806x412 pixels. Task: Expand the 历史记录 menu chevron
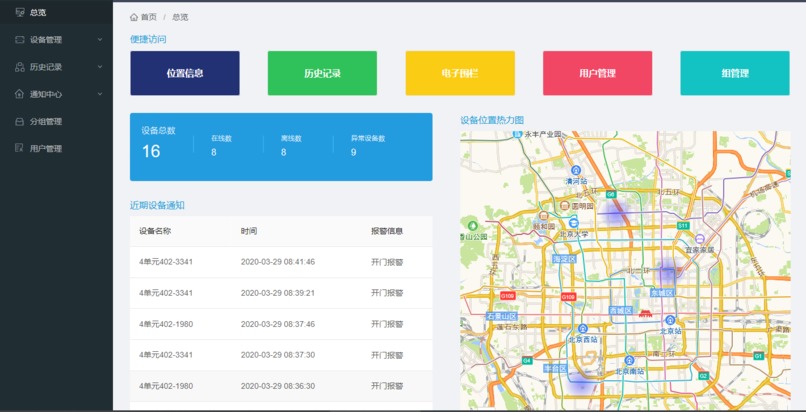tap(100, 67)
